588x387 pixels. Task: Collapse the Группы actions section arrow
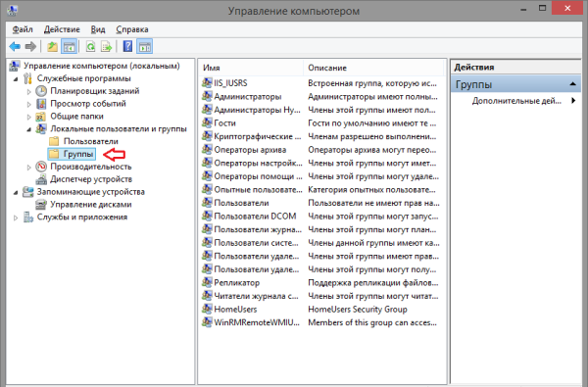click(572, 84)
